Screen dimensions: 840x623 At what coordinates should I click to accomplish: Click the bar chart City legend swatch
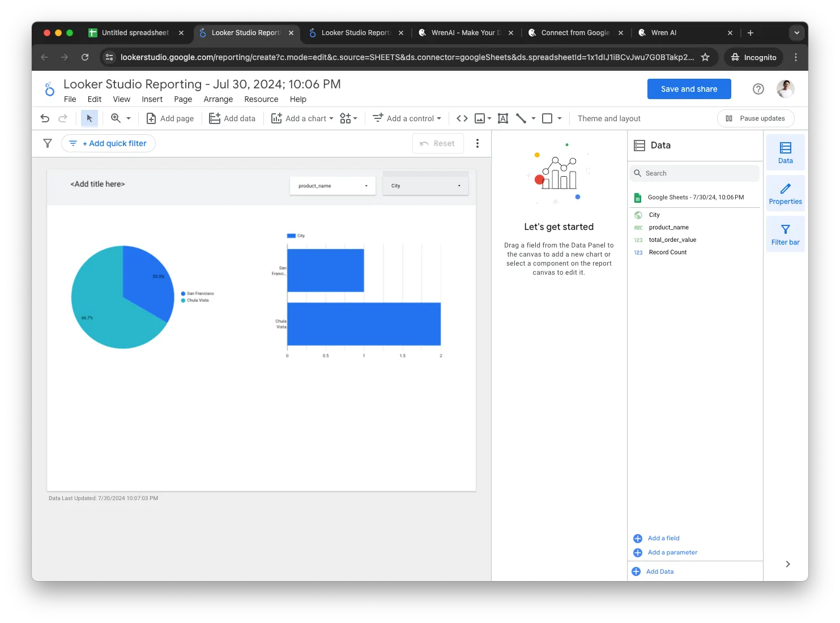click(x=291, y=236)
